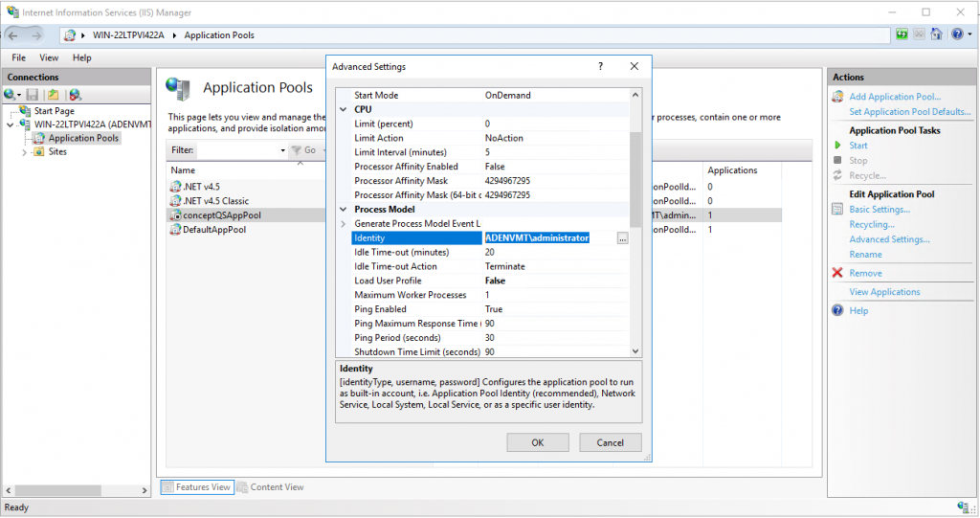Click the Add Application Pool icon
This screenshot has width=980, height=518.
(837, 97)
